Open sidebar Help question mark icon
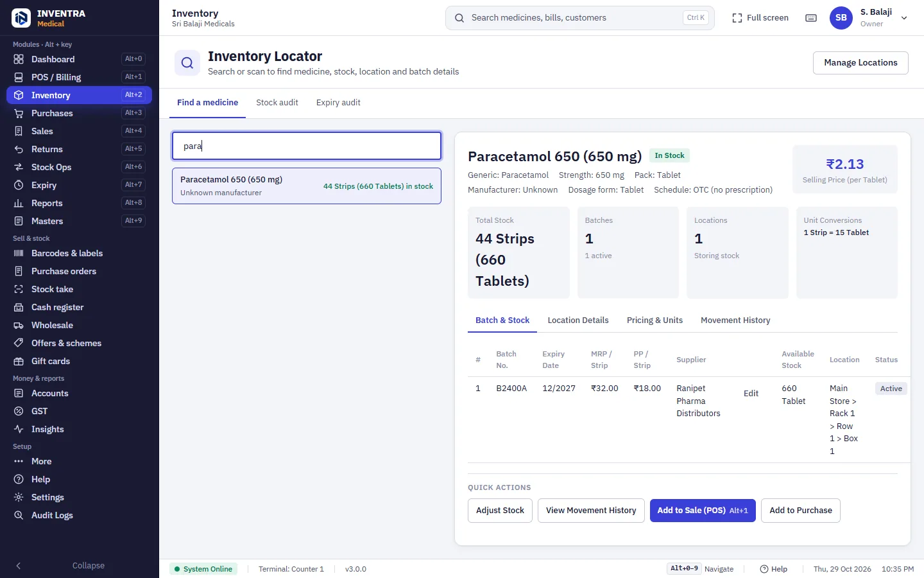This screenshot has width=924, height=578. click(x=19, y=479)
